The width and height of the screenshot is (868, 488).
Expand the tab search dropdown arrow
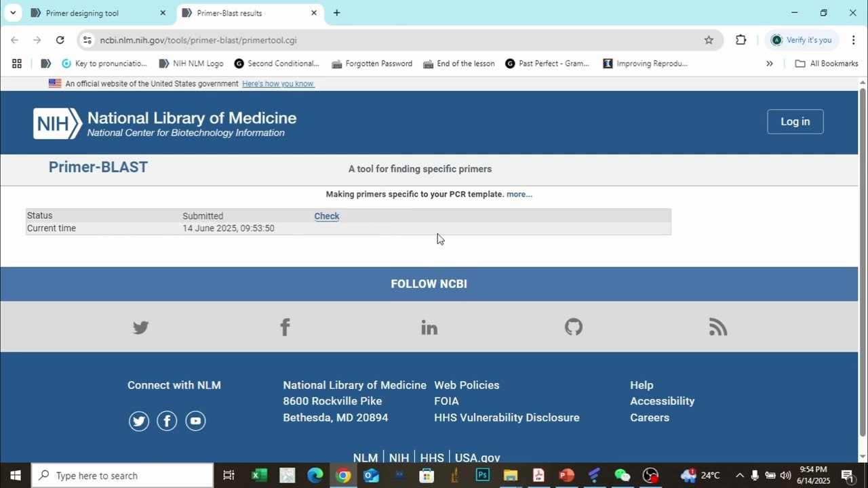pyautogui.click(x=12, y=13)
